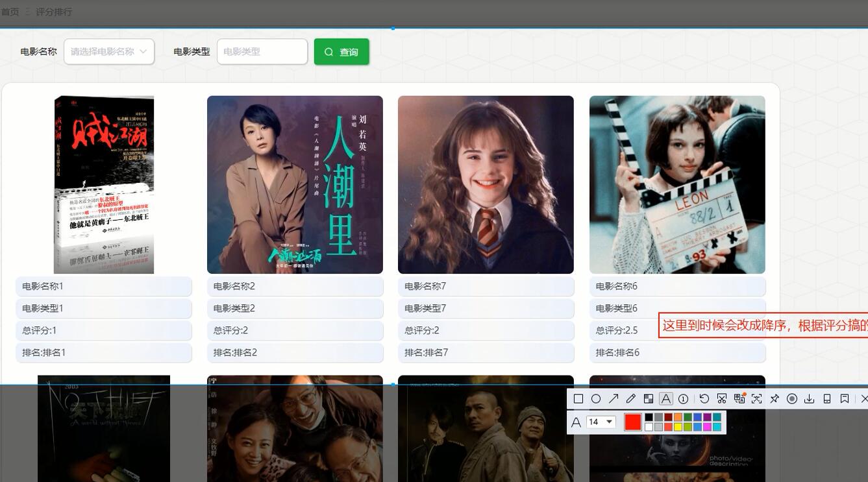Open the font size 14 dropdown
This screenshot has height=482, width=868.
pos(601,422)
